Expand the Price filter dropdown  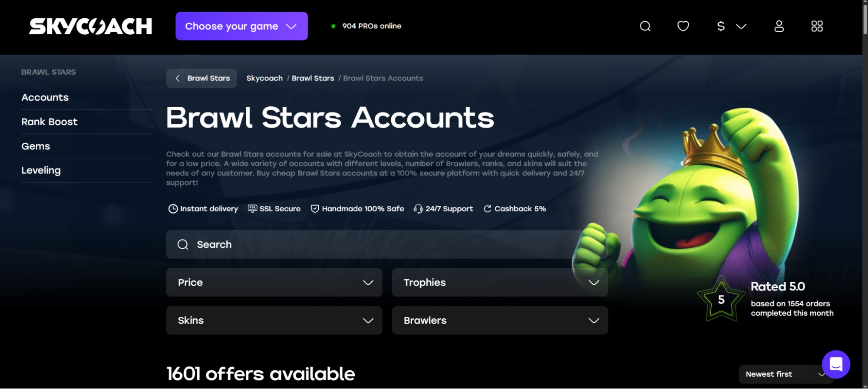(x=274, y=283)
